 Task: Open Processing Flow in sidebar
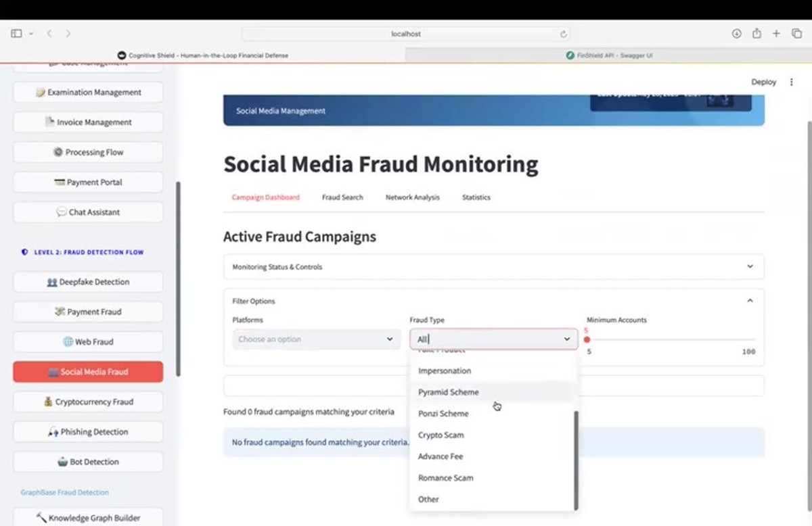88,152
